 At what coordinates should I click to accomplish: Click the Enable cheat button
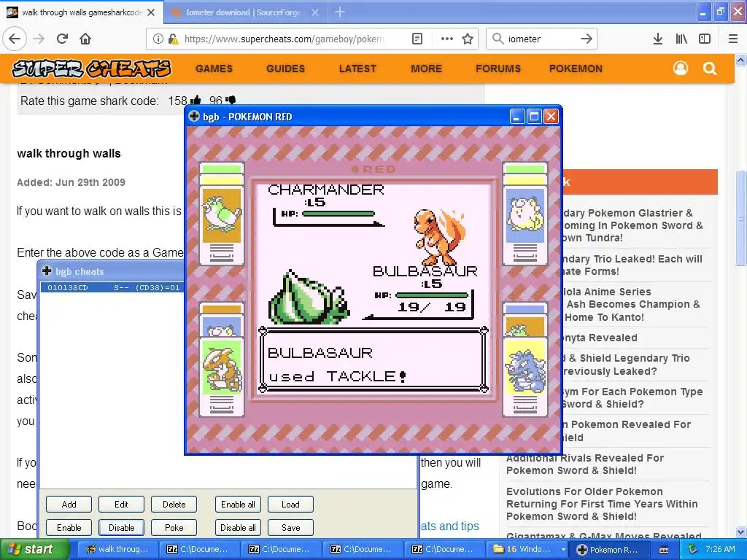[x=69, y=528]
